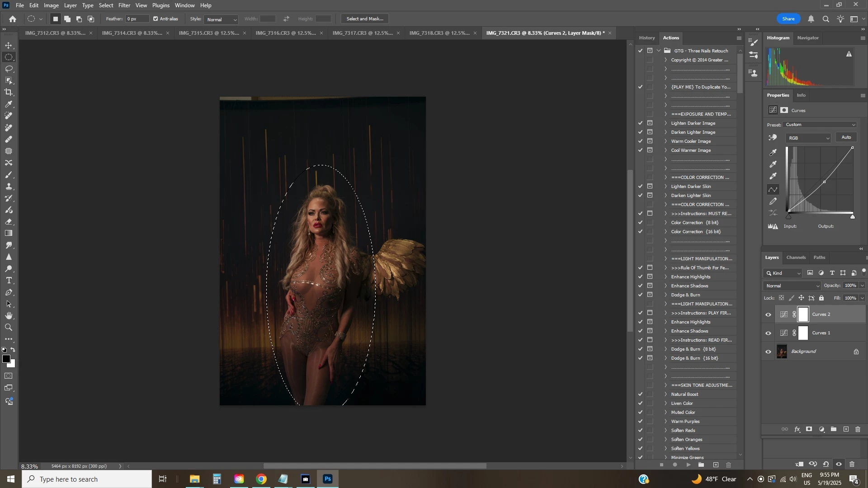Screen dimensions: 868x488
Task: Expand the Dodge & Burn action
Action: point(666,295)
